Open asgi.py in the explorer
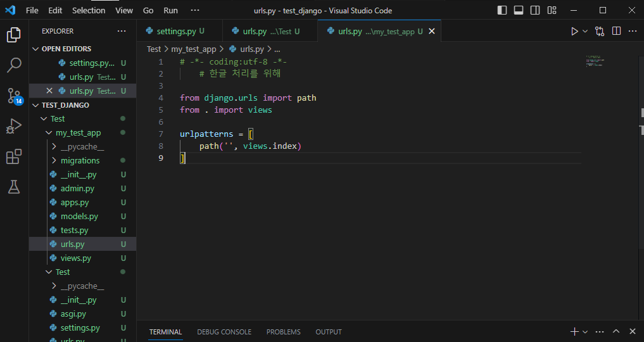 [x=82, y=314]
